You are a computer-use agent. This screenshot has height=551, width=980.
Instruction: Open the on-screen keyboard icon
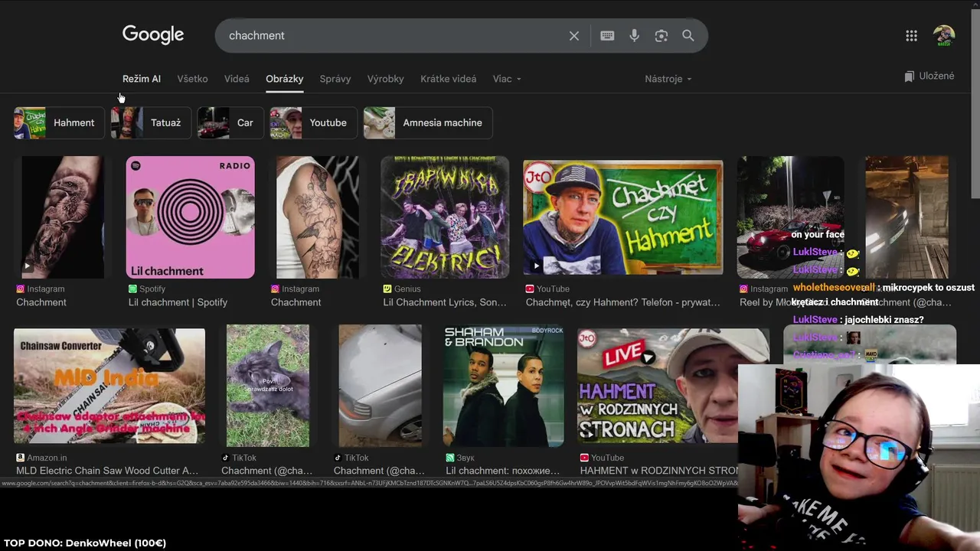tap(607, 36)
